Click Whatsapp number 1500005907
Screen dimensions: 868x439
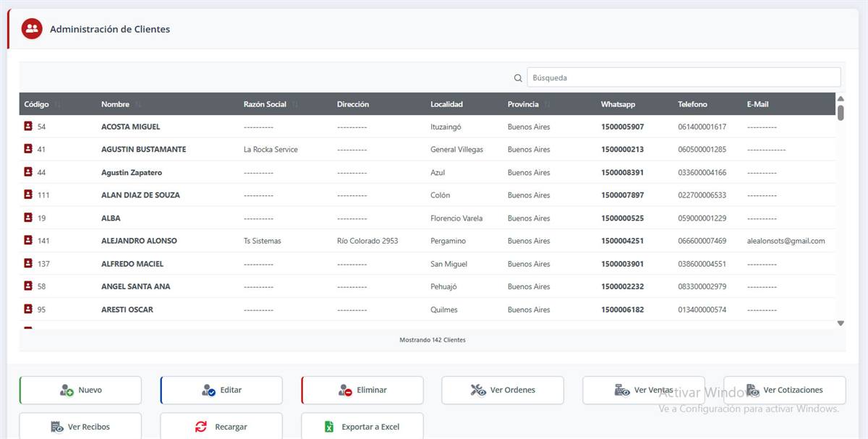622,127
